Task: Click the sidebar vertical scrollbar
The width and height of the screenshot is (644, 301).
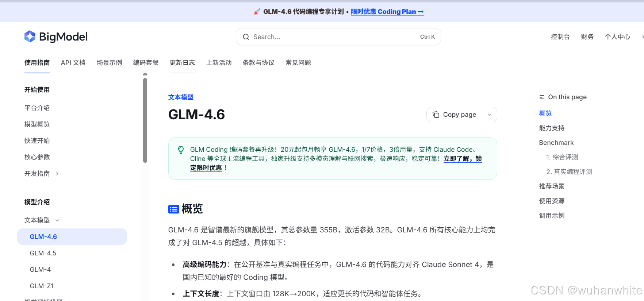Action: (145, 120)
